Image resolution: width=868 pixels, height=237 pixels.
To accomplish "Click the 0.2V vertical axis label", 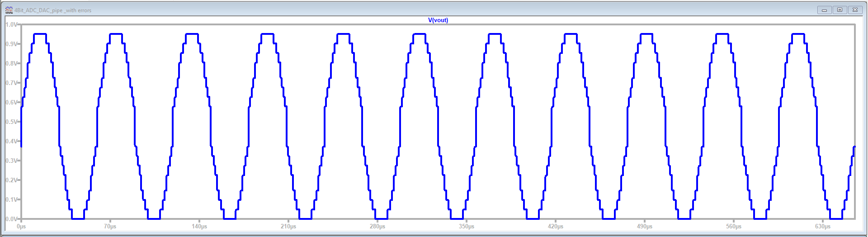I will click(12, 180).
